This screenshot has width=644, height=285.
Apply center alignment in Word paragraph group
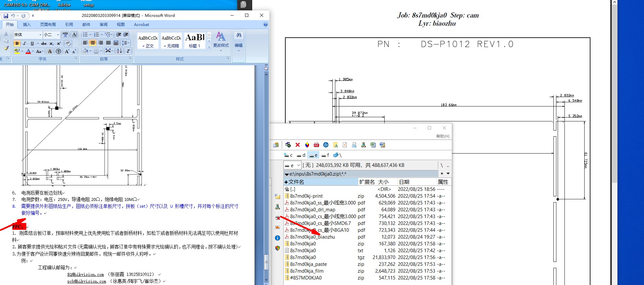pyautogui.click(x=93, y=43)
